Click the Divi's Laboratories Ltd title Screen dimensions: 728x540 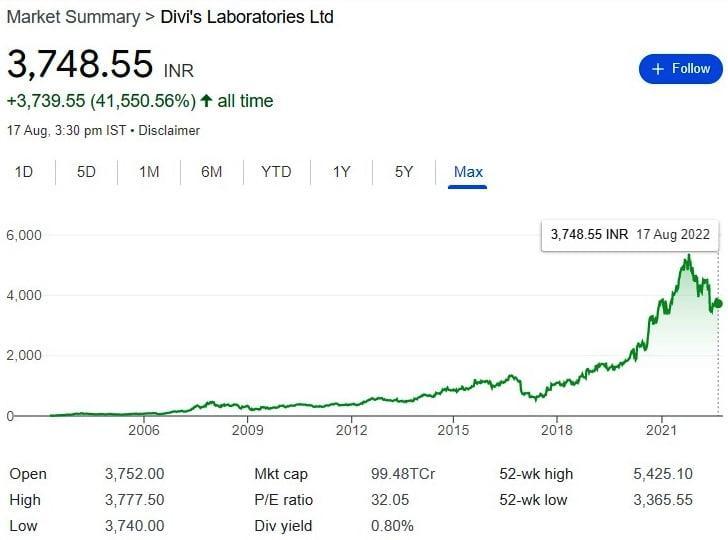point(247,17)
